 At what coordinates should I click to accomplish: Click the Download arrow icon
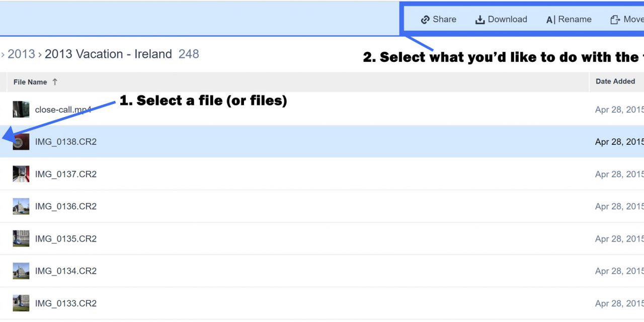pyautogui.click(x=480, y=20)
